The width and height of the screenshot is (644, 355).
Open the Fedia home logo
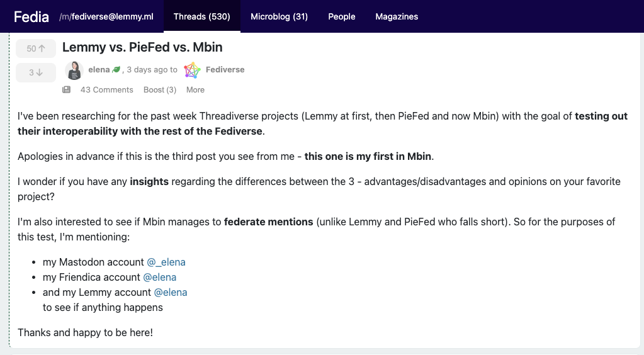31,16
